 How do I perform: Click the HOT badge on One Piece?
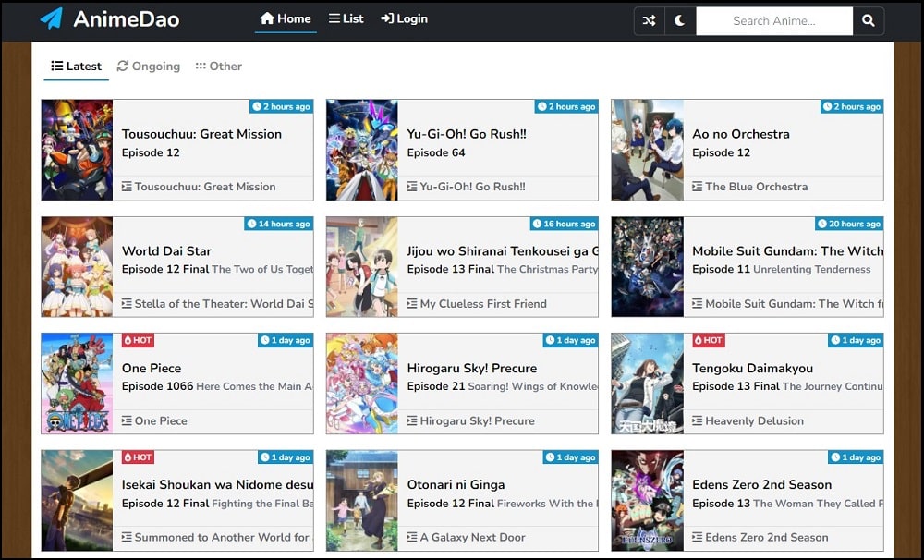(138, 340)
